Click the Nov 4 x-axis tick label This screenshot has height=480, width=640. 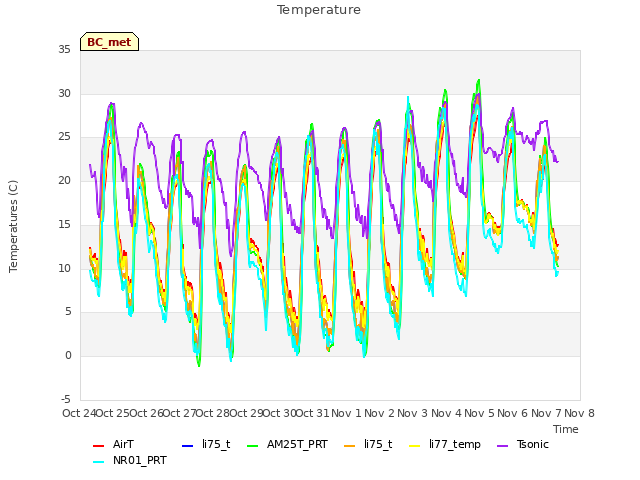coord(446,413)
